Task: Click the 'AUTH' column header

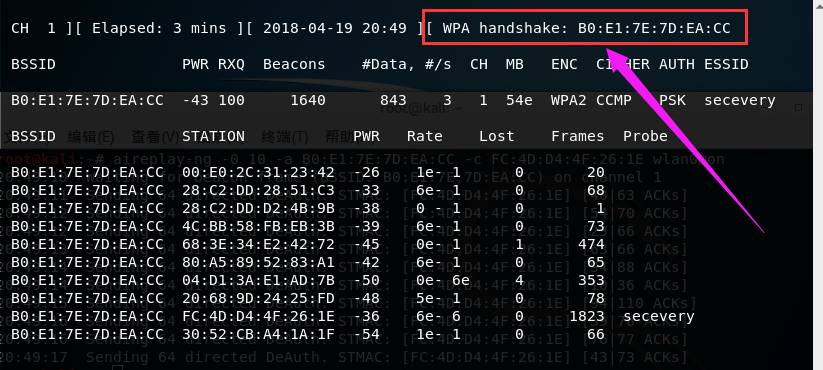Action: pyautogui.click(x=677, y=65)
